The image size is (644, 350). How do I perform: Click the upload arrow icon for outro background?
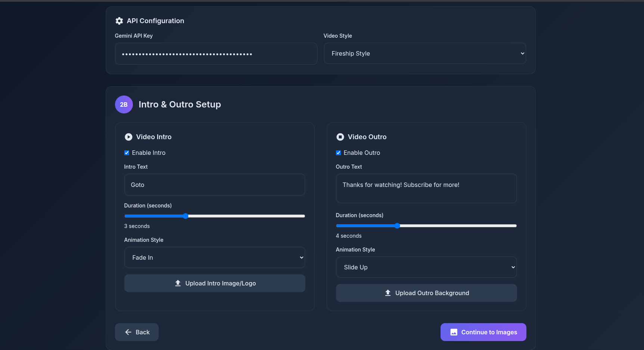pos(388,293)
